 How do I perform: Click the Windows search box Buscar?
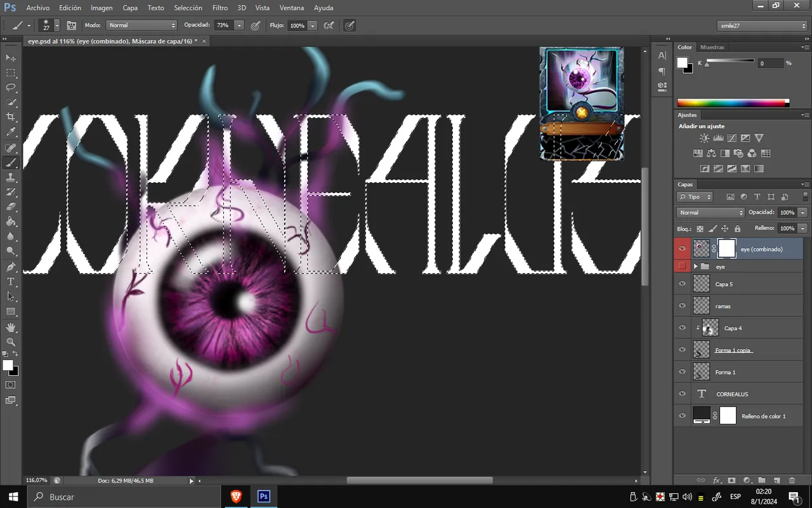[x=124, y=497]
